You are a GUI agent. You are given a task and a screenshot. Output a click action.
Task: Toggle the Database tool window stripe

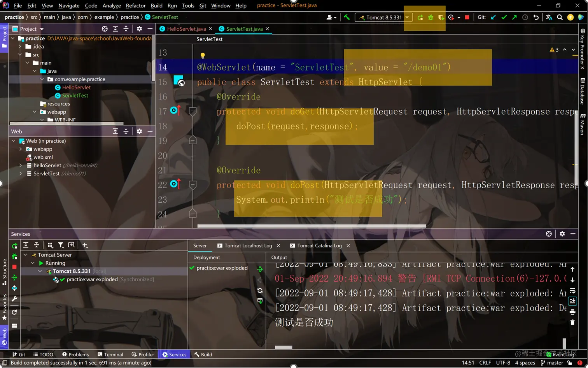pos(583,91)
